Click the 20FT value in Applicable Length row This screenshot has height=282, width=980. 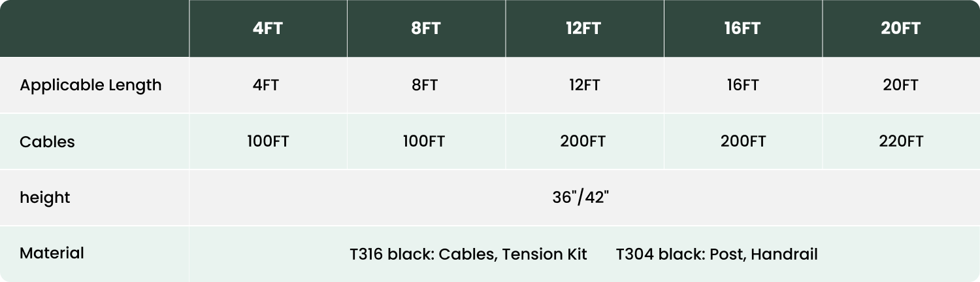coord(900,85)
